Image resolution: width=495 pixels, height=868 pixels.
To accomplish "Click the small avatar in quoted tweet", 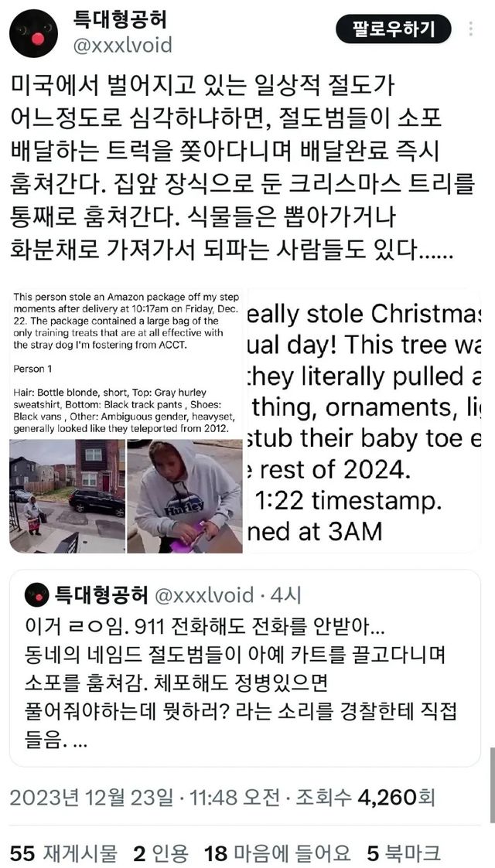I will coord(36,596).
